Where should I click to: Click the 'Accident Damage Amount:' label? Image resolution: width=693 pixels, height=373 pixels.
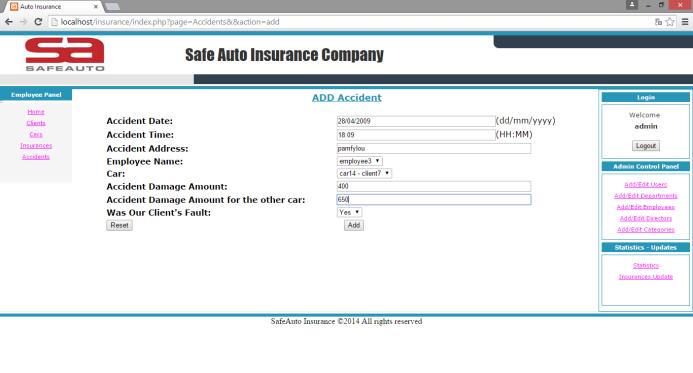[167, 186]
